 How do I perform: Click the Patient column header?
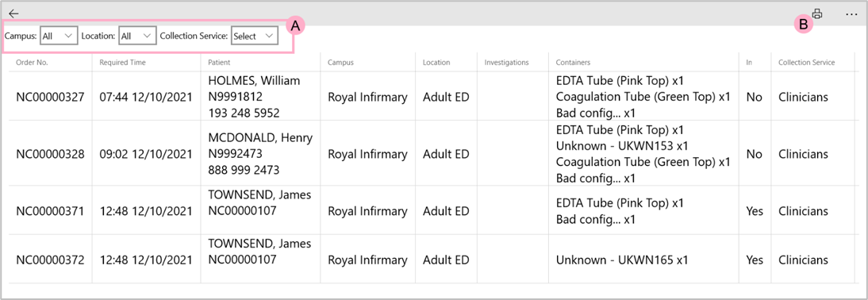click(x=219, y=63)
